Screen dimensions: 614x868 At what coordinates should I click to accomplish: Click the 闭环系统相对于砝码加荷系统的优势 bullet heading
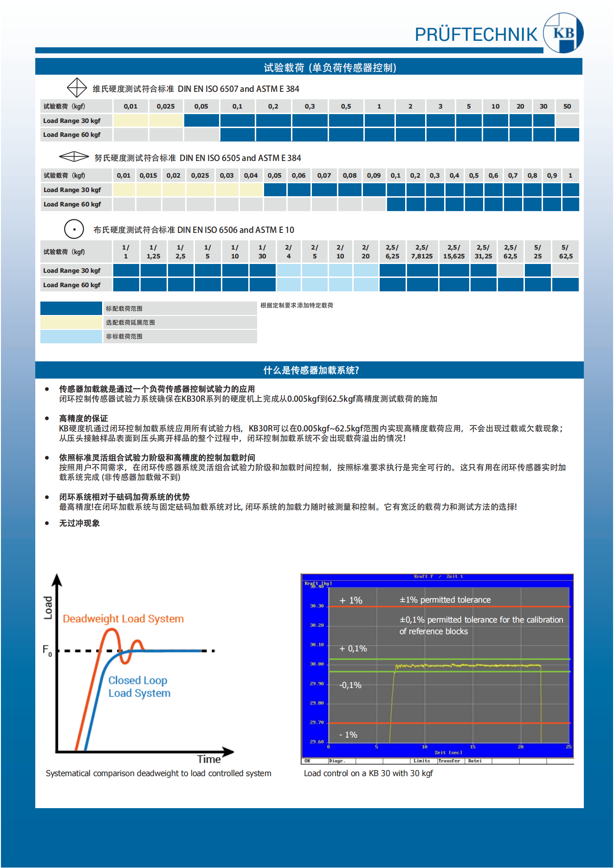[x=124, y=497]
